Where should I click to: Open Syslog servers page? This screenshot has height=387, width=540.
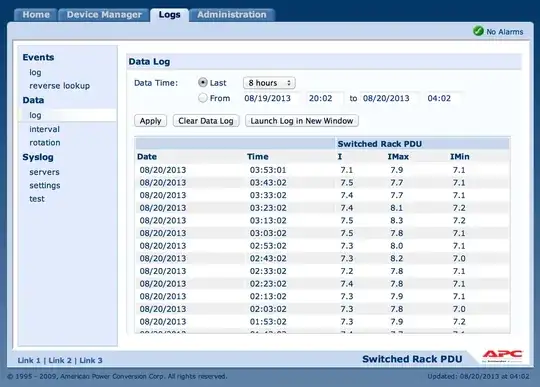coord(44,172)
